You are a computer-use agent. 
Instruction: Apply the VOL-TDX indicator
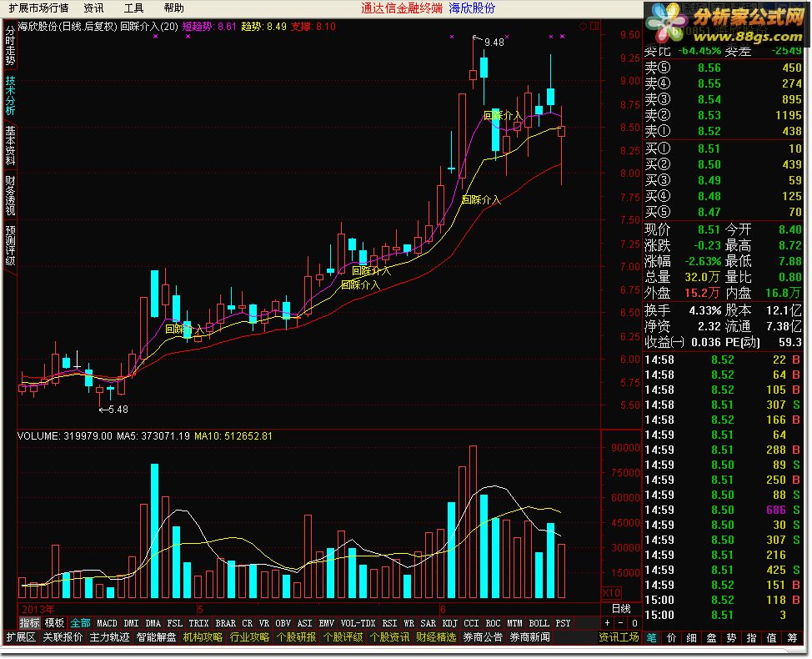coord(358,623)
